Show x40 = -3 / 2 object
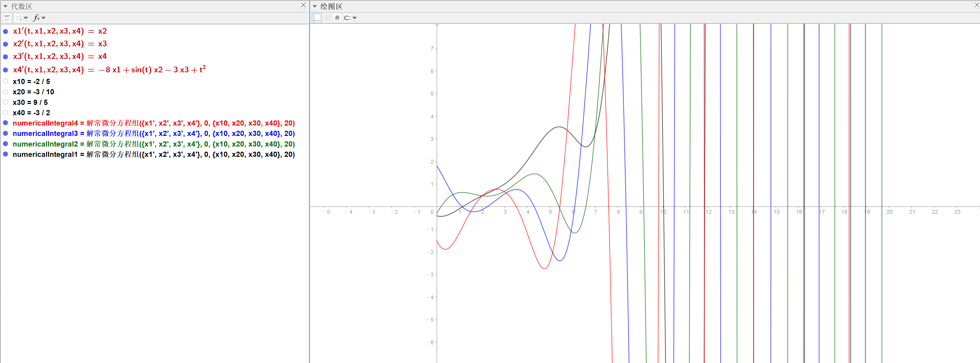The width and height of the screenshot is (980, 363). click(5, 113)
